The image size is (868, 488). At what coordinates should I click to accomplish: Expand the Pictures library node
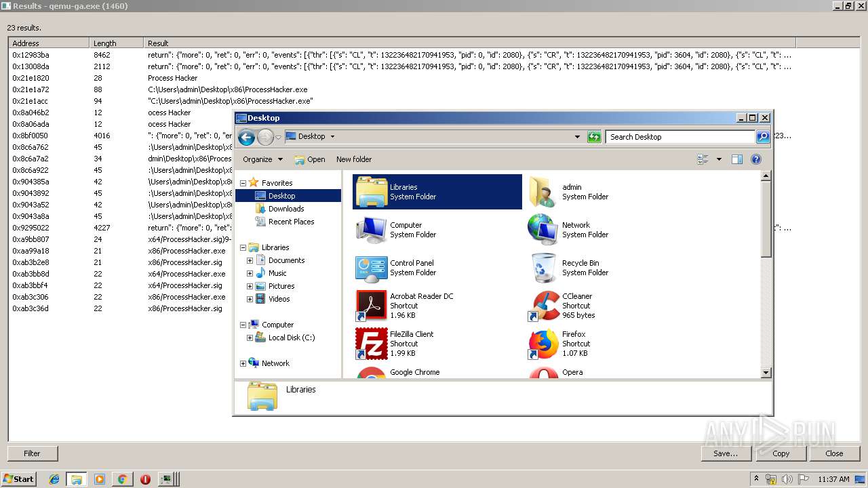coord(250,286)
